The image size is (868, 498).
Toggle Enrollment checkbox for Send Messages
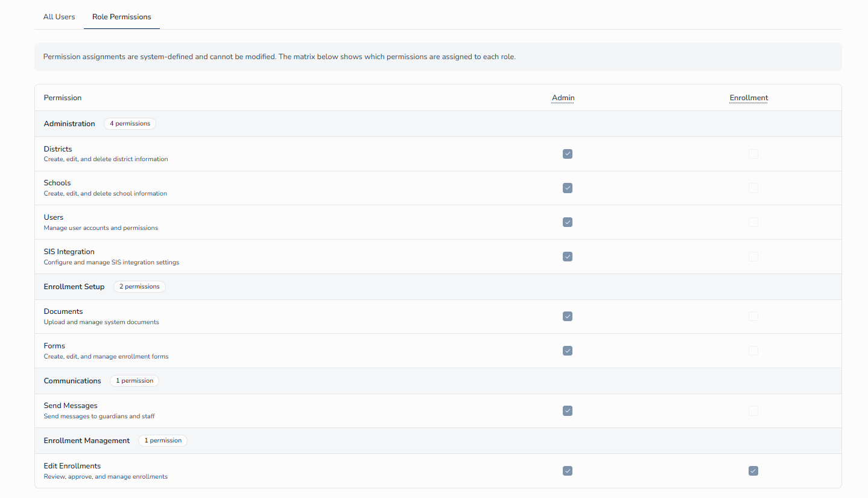tap(753, 411)
